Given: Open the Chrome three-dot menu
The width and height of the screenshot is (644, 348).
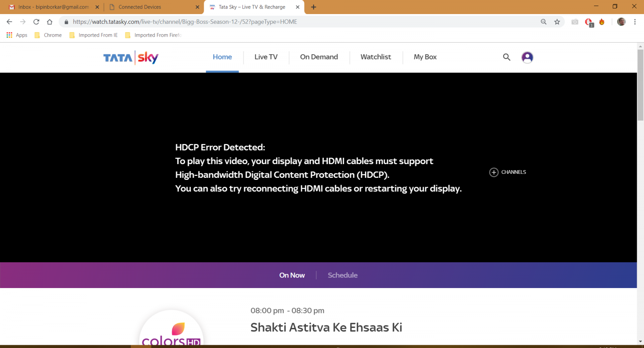Looking at the screenshot, I should tap(635, 22).
